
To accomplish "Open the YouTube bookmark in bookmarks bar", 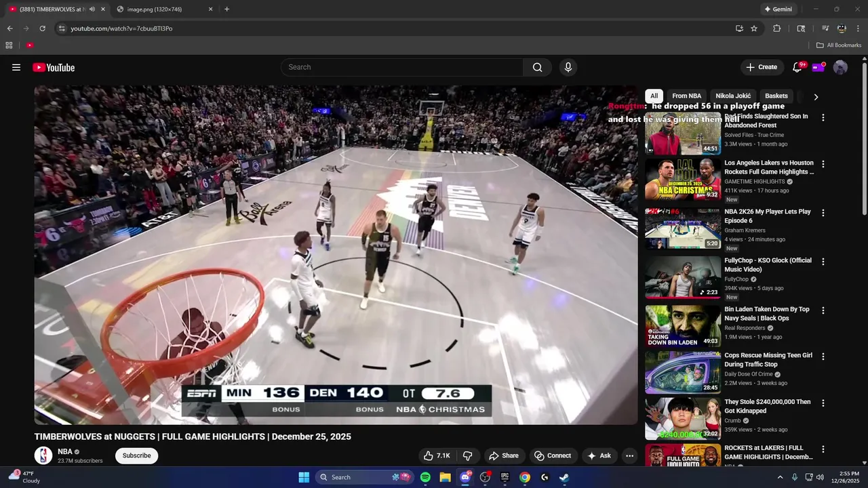I will [30, 45].
